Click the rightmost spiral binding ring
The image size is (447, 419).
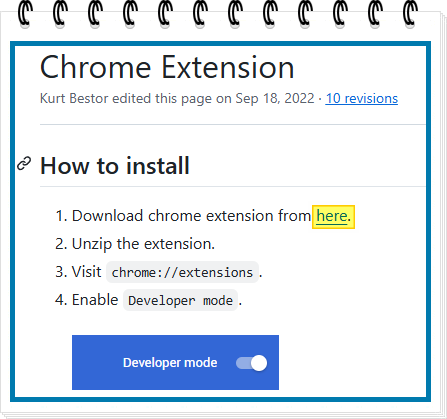(410, 13)
